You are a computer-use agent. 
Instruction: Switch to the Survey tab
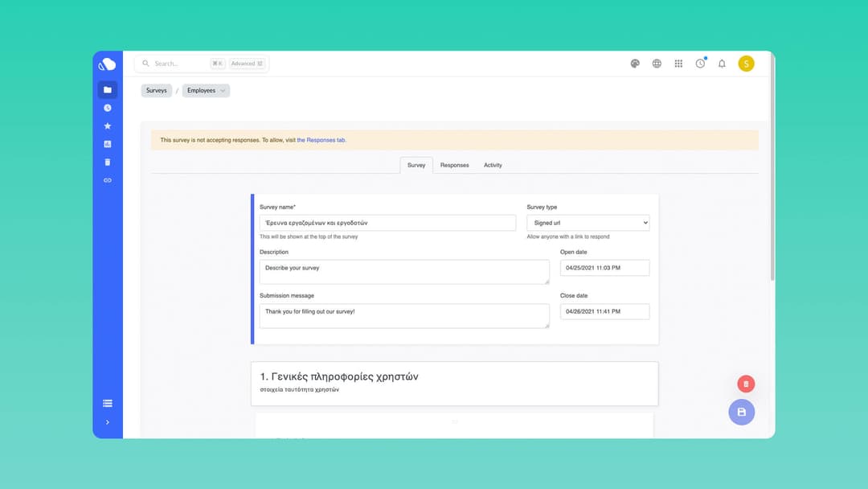click(x=416, y=165)
